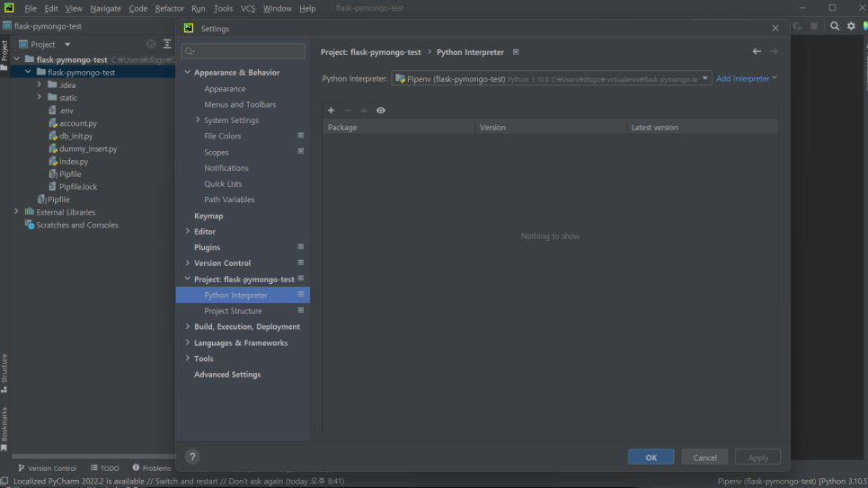
Task: Click the Add Interpreter link
Action: tap(746, 79)
